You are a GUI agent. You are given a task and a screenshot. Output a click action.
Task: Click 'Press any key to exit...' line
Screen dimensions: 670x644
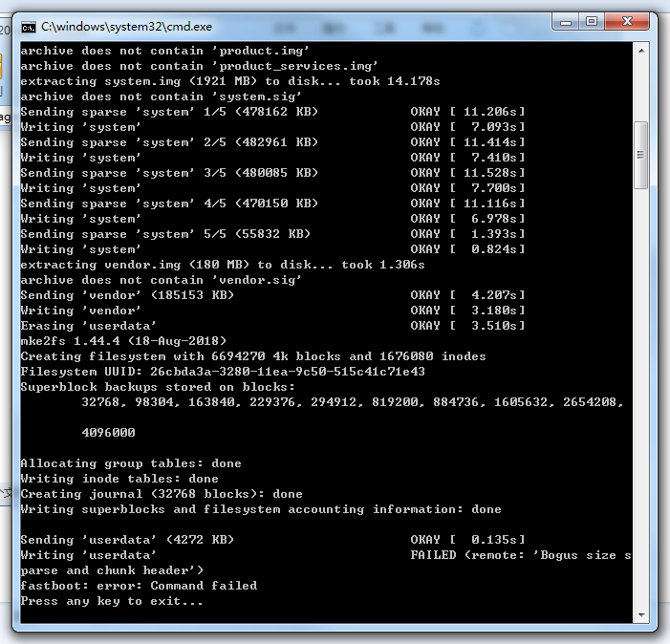pyautogui.click(x=112, y=601)
